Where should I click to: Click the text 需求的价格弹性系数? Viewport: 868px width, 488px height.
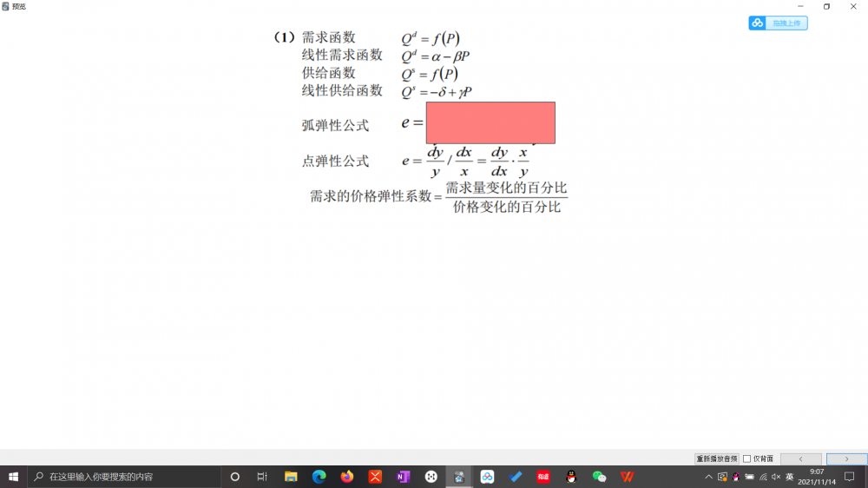[371, 196]
